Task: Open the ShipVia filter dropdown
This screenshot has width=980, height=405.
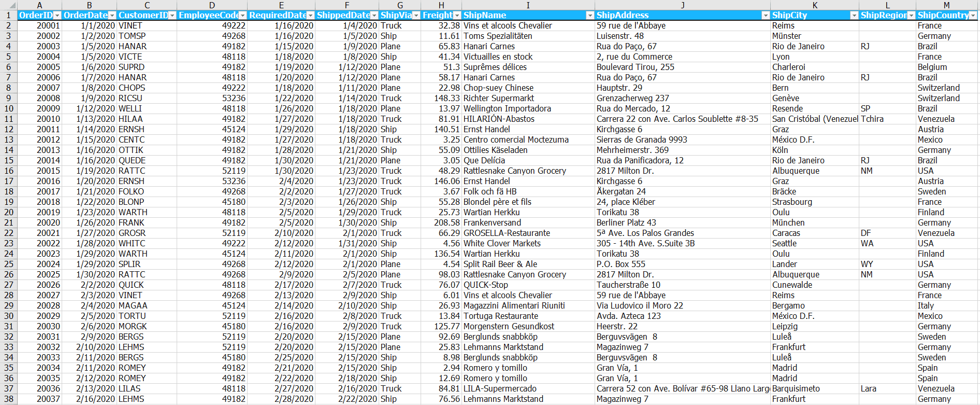Action: pyautogui.click(x=416, y=16)
